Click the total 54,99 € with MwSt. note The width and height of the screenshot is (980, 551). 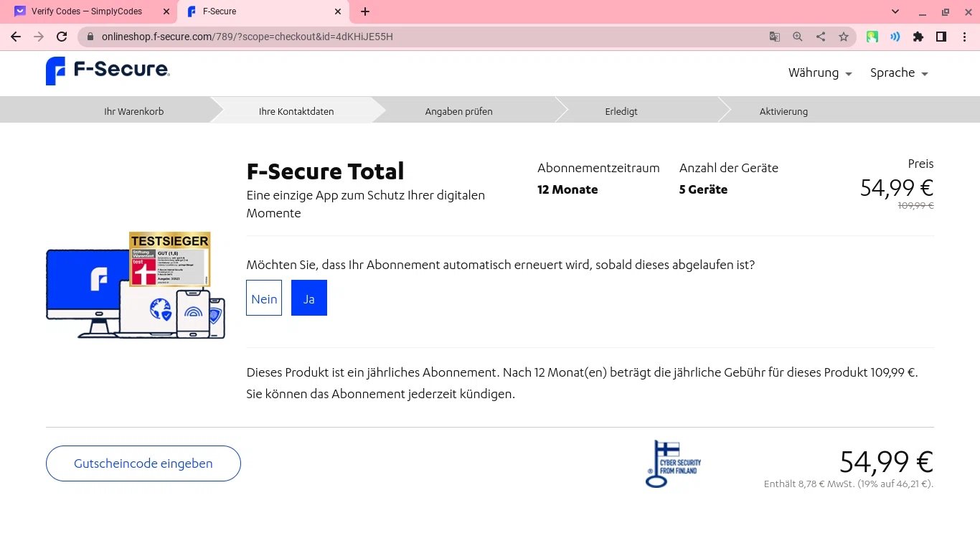887,461
